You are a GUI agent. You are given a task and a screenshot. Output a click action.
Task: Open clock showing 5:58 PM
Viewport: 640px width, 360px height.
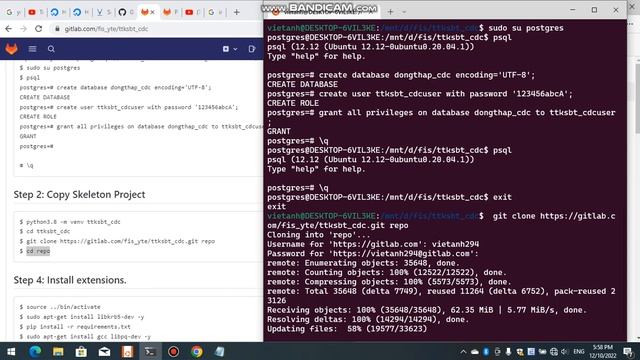pyautogui.click(x=602, y=351)
